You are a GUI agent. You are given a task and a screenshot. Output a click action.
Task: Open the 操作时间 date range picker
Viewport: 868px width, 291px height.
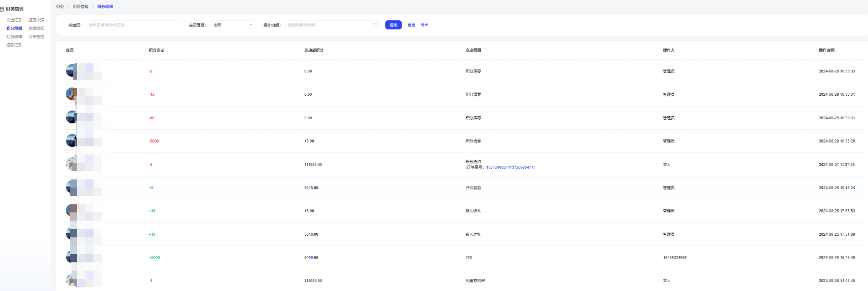tap(330, 25)
